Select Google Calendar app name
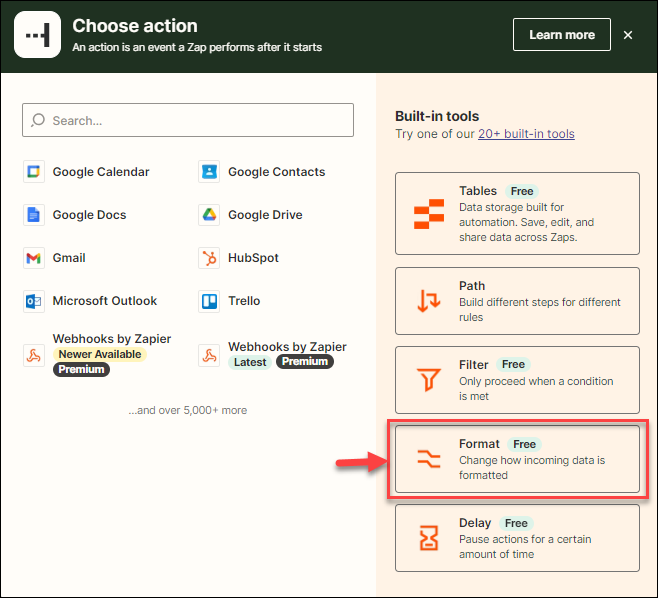The width and height of the screenshot is (658, 598). click(x=101, y=172)
